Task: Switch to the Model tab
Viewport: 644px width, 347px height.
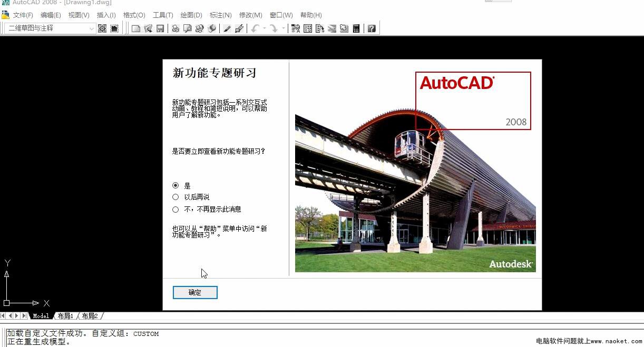Action: pos(41,316)
